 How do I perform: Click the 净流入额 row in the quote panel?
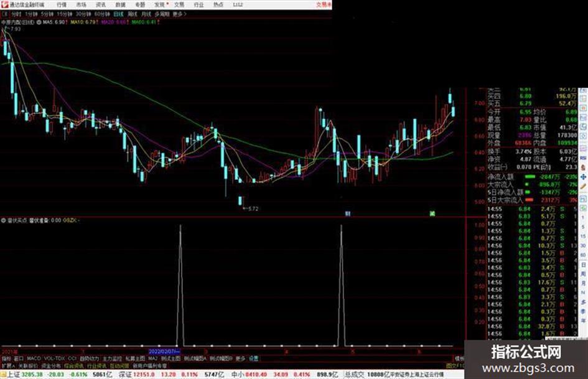click(532, 176)
